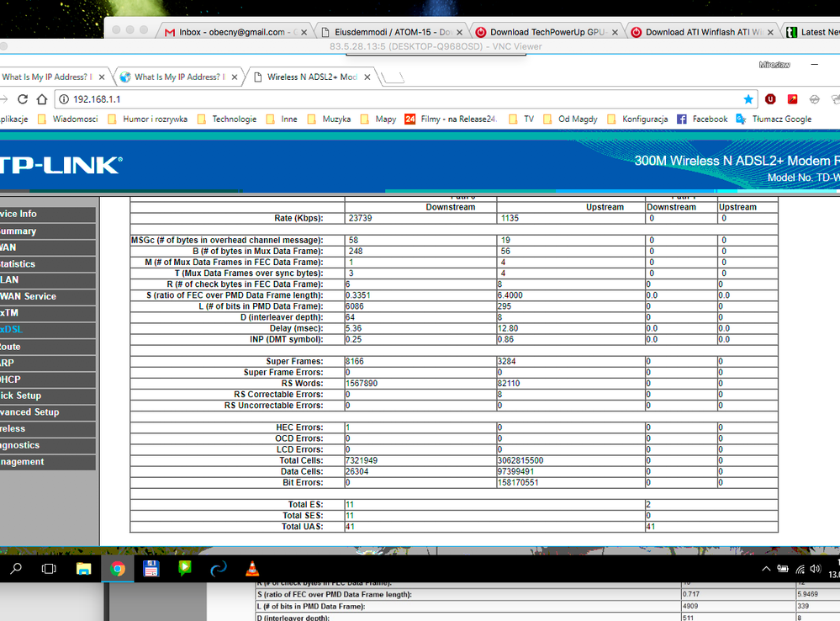This screenshot has width=840, height=621.
Task: Enable the uBlock Origin extension icon
Action: 770,98
